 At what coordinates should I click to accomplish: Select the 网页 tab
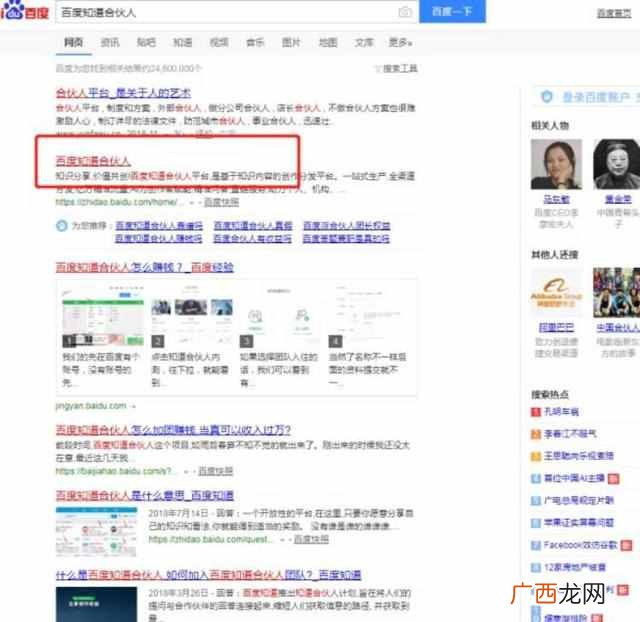pyautogui.click(x=73, y=42)
